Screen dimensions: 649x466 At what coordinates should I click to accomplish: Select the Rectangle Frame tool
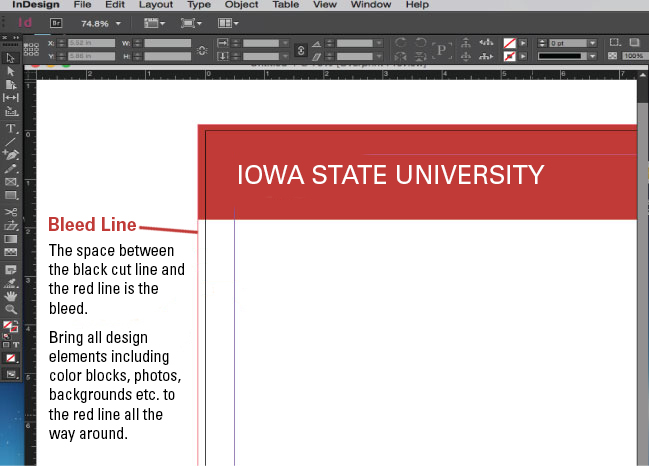(x=11, y=182)
